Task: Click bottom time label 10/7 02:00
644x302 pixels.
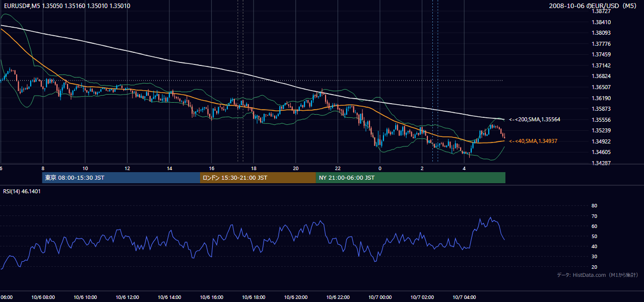Action: pyautogui.click(x=422, y=297)
